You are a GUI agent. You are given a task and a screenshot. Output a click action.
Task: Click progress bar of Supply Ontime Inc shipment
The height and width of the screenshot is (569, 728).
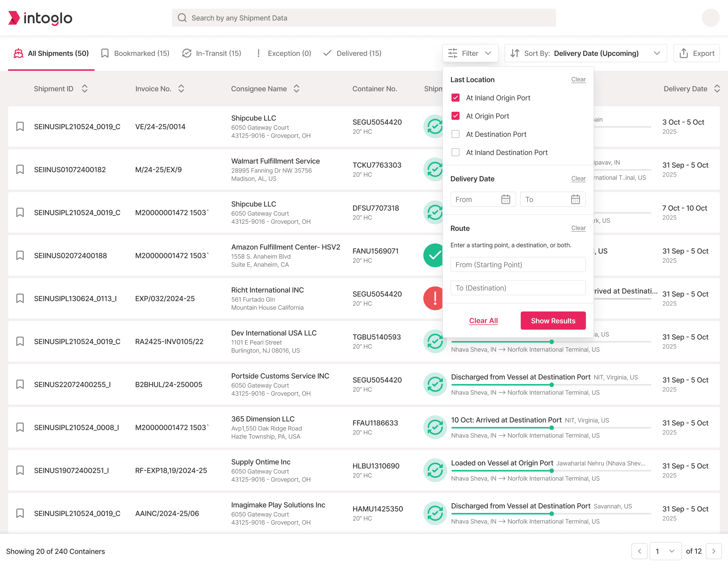[x=551, y=471]
